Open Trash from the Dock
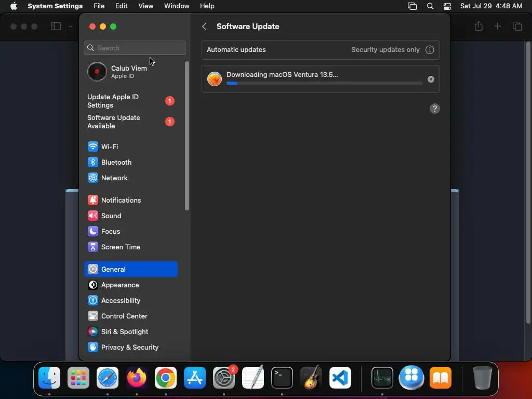The image size is (532, 399). (x=483, y=378)
